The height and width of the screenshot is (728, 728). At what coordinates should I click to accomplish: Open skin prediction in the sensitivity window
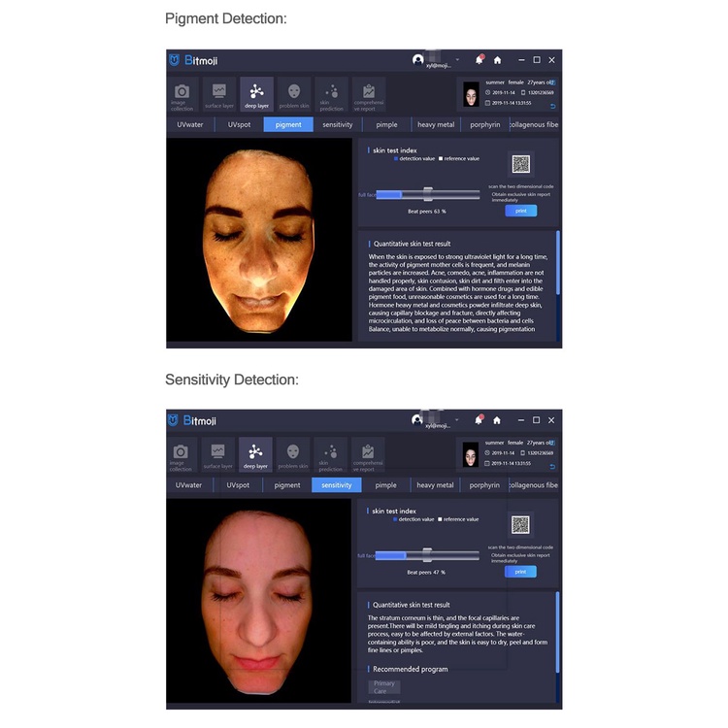pos(331,456)
